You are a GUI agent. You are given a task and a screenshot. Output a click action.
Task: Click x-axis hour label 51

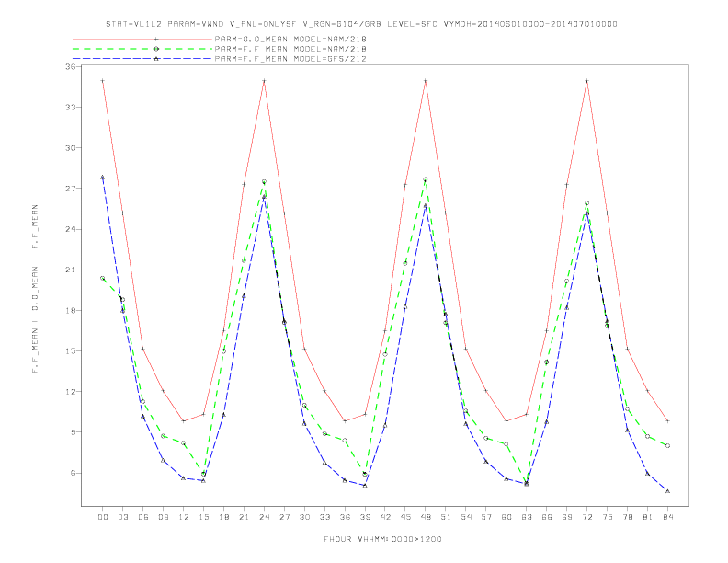[446, 517]
